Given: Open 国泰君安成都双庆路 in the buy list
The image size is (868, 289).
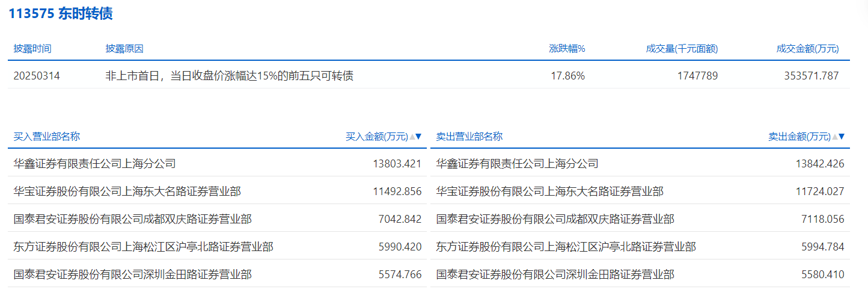Looking at the screenshot, I should point(132,219).
